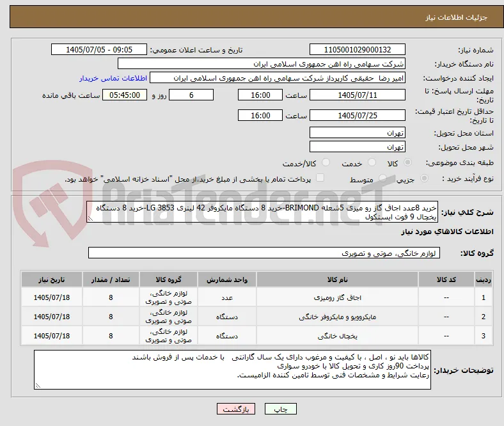Click the واحد شمارش column header
Screen dimensions: 504x426
point(227,280)
